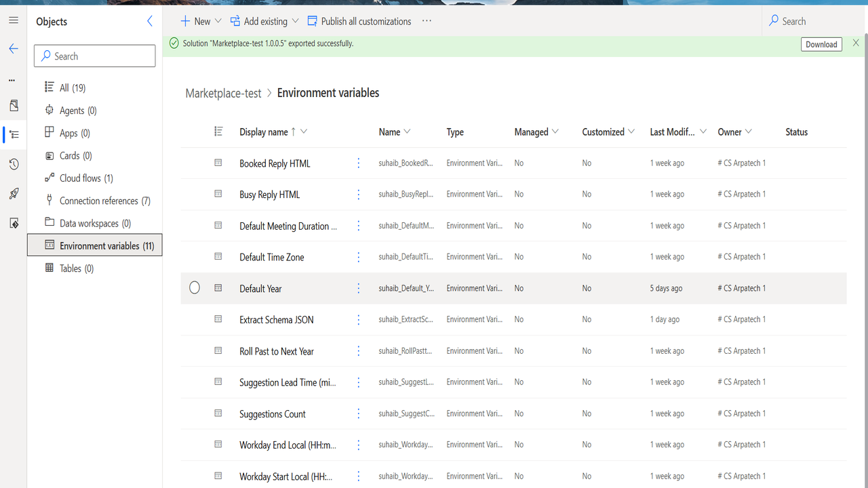Open Booked Reply HTML variable

click(275, 163)
